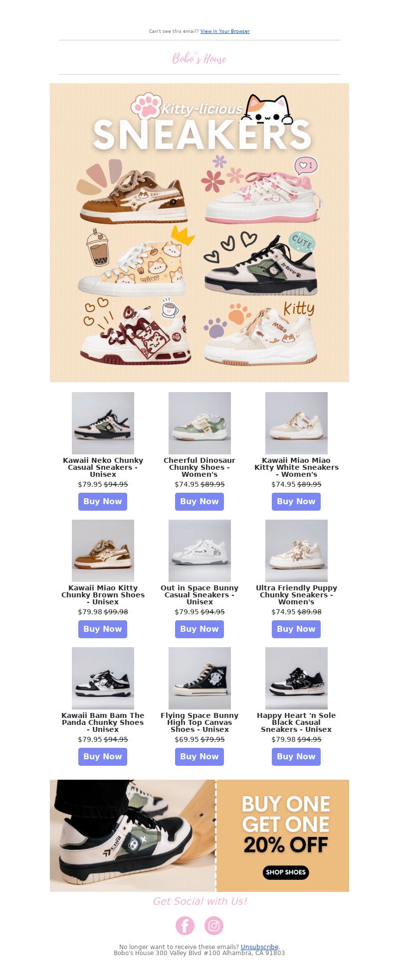The image size is (399, 980).
Task: Open the Facebook social icon
Action: (x=185, y=925)
